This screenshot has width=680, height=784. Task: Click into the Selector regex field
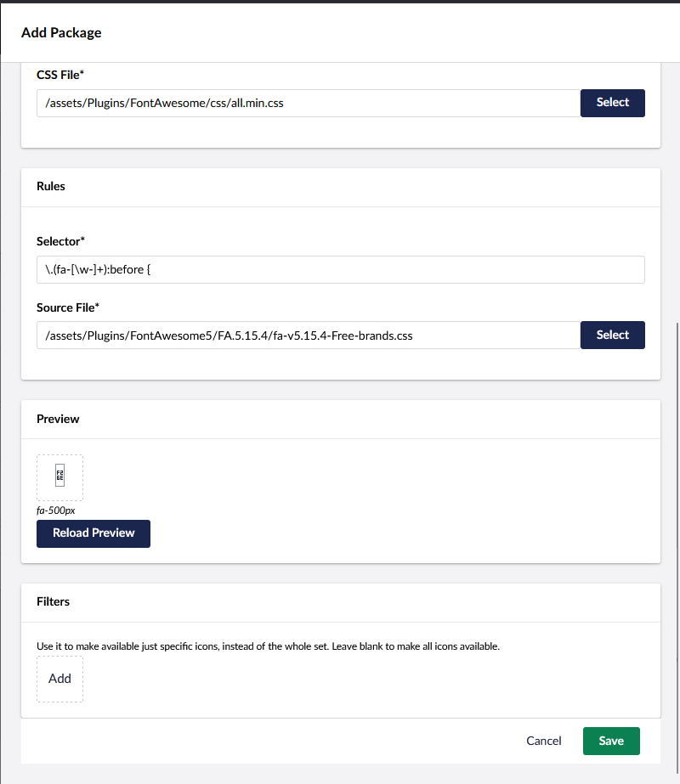pos(340,269)
